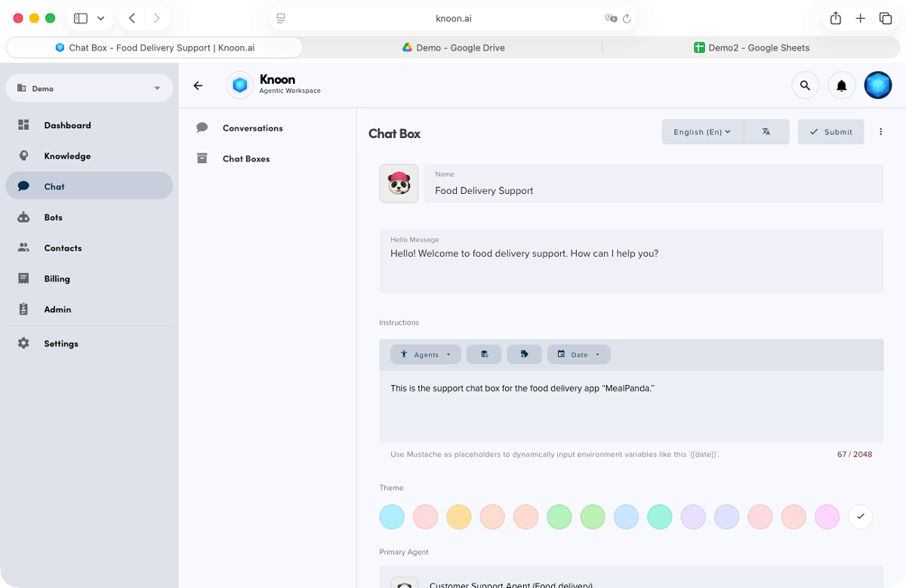906x588 pixels.
Task: Open the translate icon next to language selector
Action: pyautogui.click(x=766, y=131)
